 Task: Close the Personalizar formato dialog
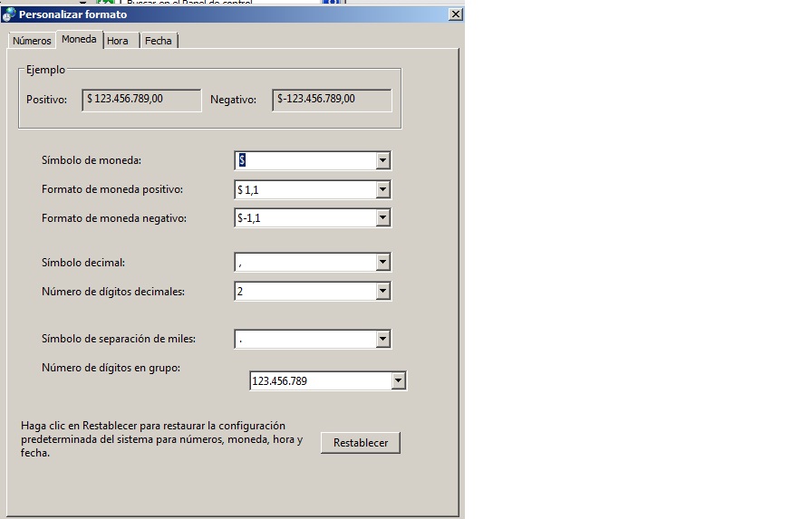(455, 14)
